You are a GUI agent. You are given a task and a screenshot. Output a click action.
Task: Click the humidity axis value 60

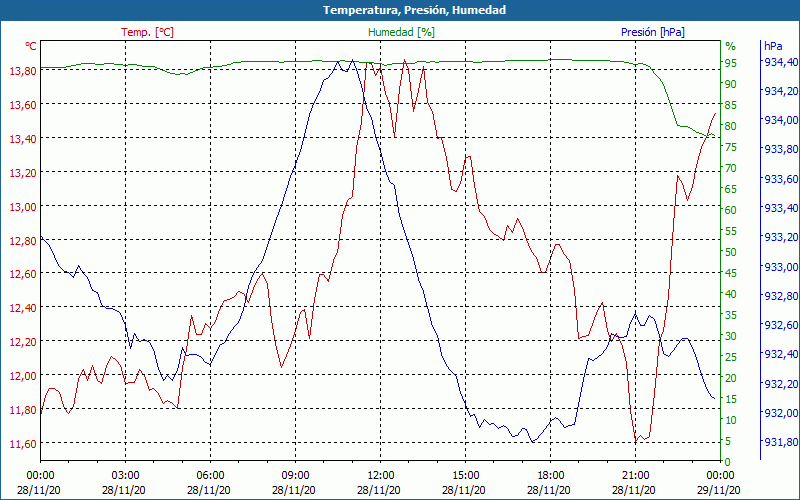tap(731, 210)
